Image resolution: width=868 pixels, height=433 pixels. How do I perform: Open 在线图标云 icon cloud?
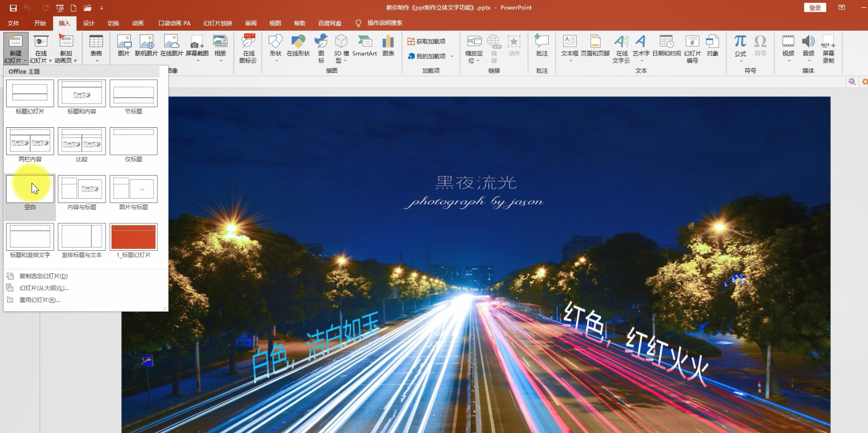pos(248,48)
